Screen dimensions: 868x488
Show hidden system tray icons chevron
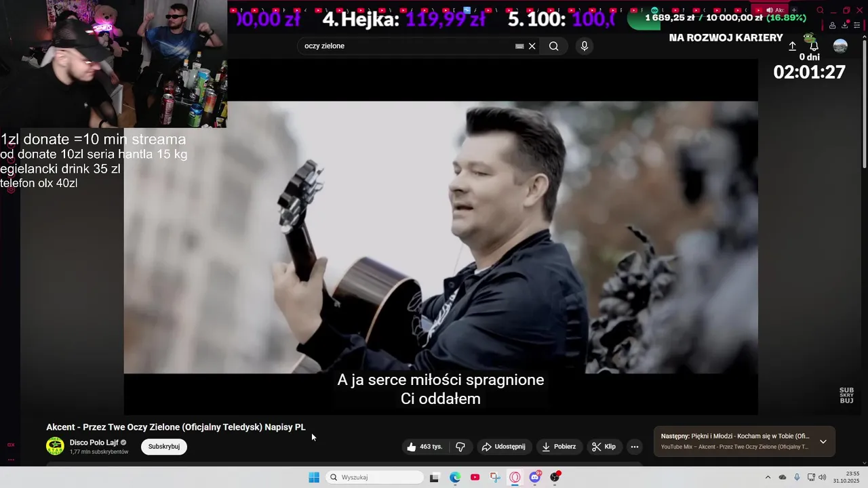pyautogui.click(x=768, y=477)
